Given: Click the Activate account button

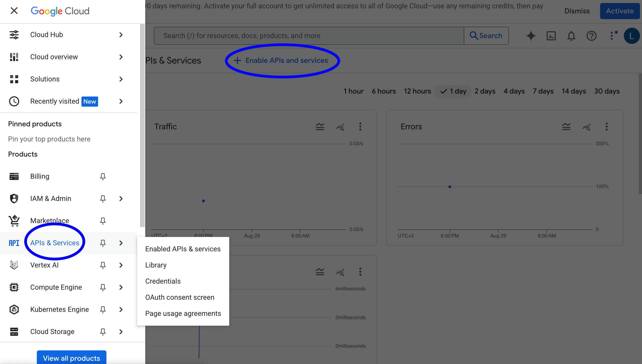Looking at the screenshot, I should [620, 11].
